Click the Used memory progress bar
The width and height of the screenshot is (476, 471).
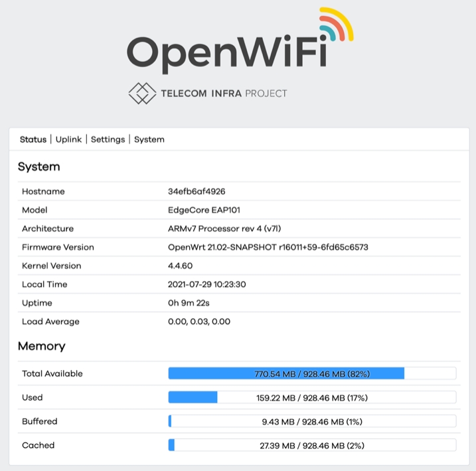(312, 397)
